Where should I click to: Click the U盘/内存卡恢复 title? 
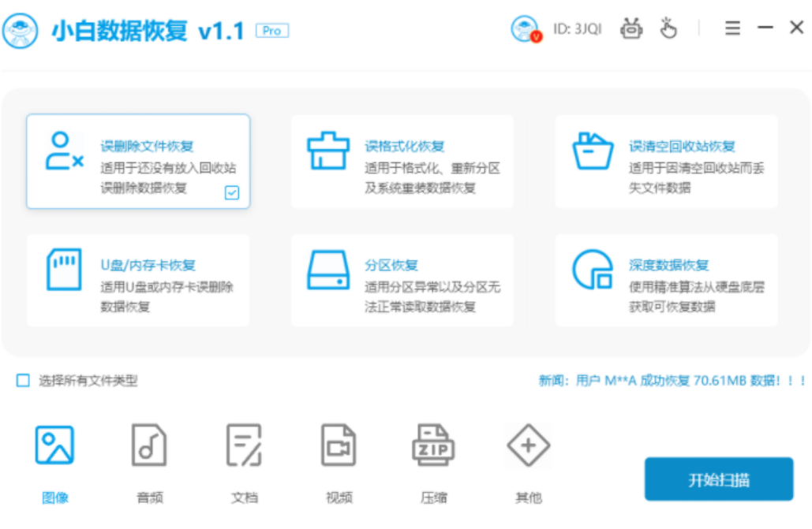tap(148, 266)
